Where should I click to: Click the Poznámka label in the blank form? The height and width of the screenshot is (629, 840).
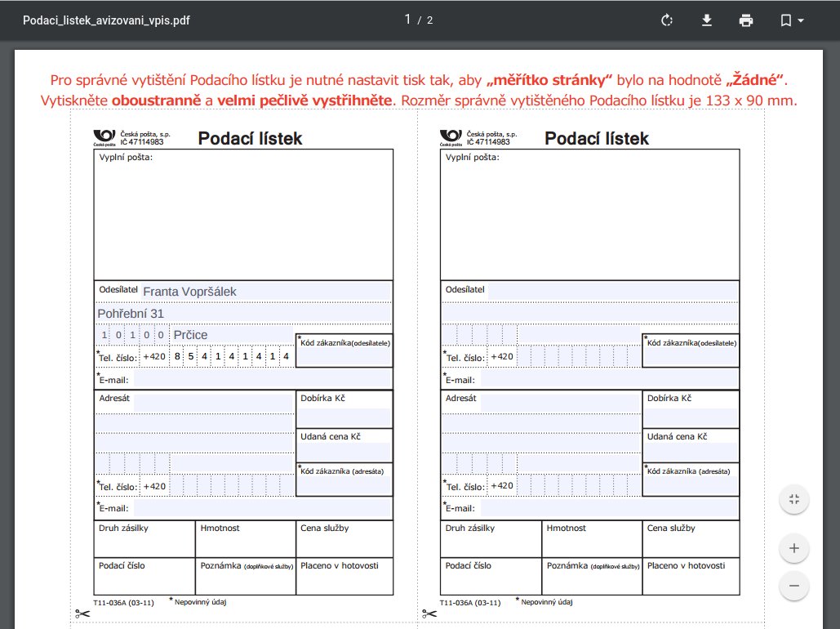(x=567, y=566)
